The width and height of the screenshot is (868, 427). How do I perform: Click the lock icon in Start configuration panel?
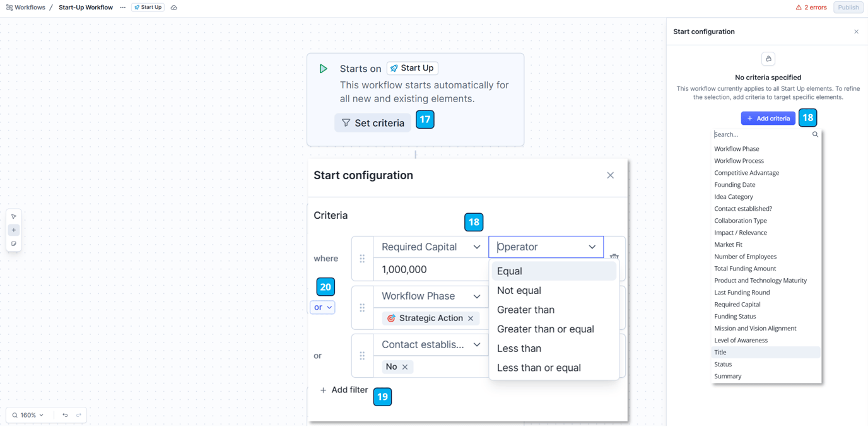point(768,58)
